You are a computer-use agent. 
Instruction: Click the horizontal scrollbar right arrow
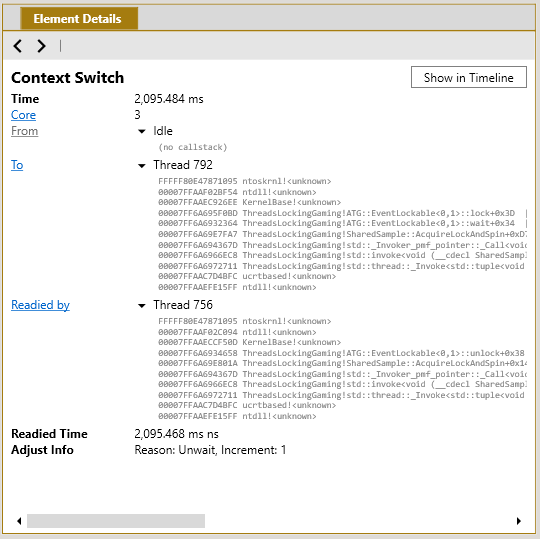(x=519, y=521)
